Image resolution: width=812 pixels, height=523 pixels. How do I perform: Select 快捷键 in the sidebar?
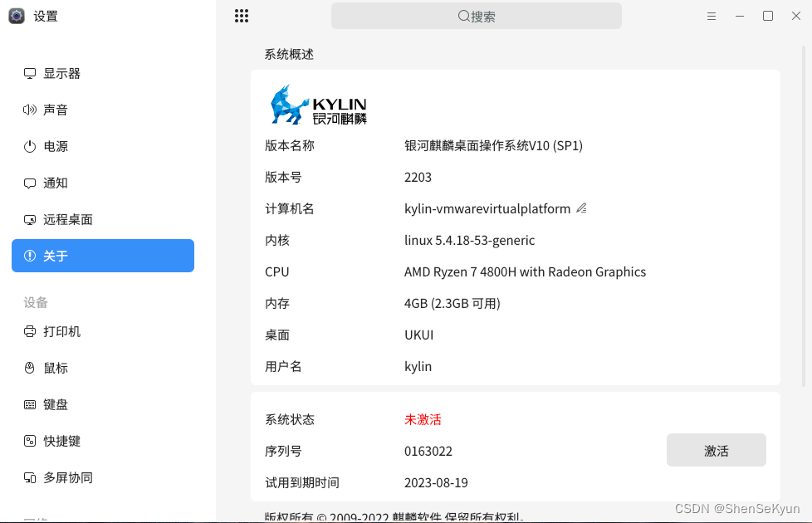pyautogui.click(x=102, y=441)
